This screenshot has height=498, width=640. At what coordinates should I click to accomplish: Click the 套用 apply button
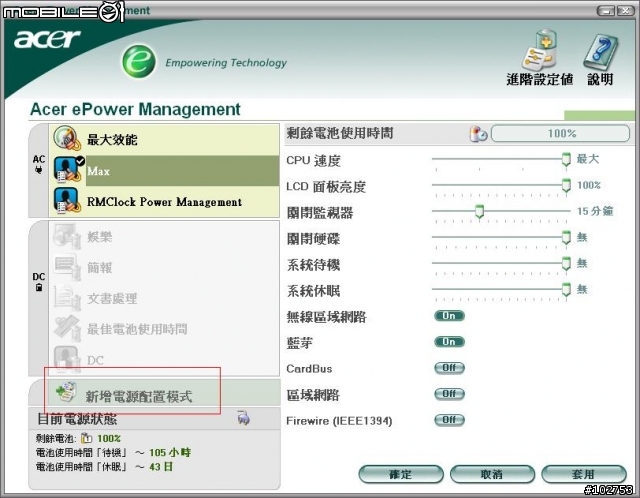584,474
